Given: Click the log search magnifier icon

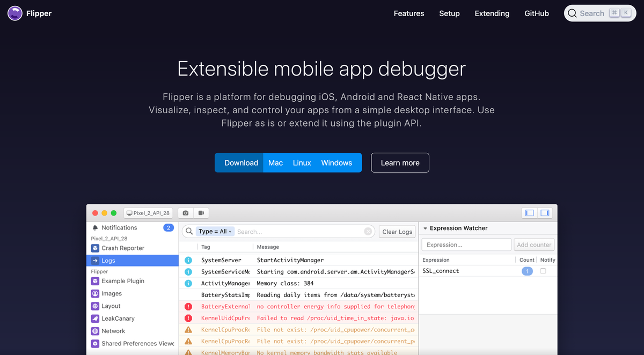Looking at the screenshot, I should pos(189,232).
